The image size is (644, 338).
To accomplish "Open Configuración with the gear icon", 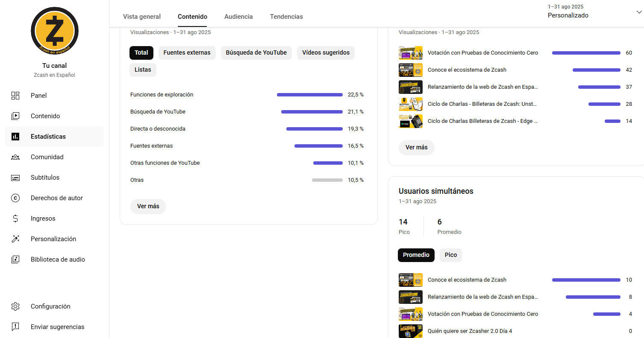I will click(x=15, y=306).
